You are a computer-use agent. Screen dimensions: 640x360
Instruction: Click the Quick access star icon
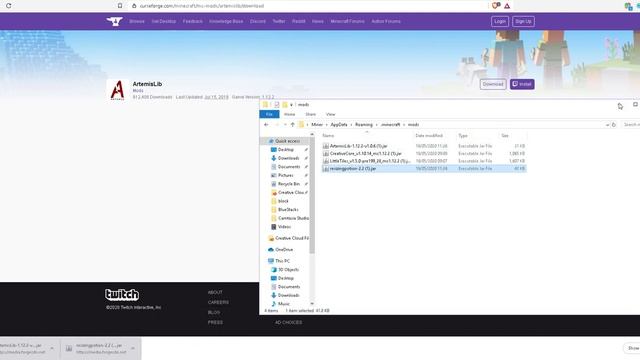click(x=271, y=141)
